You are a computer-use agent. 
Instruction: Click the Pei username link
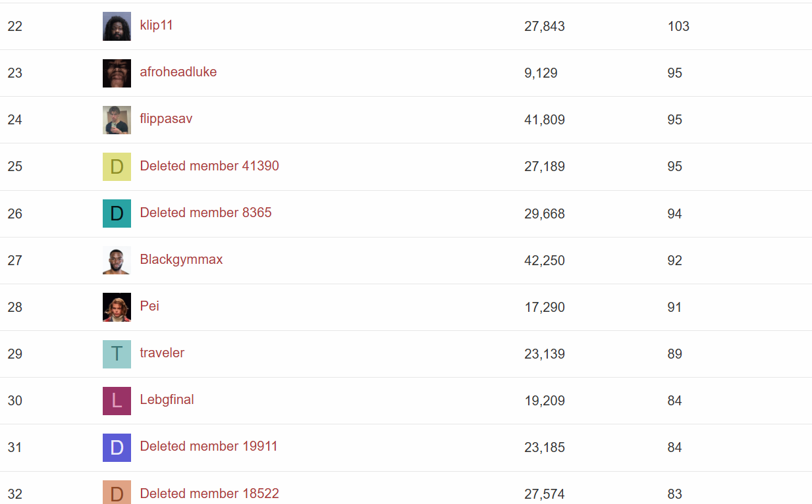tap(149, 306)
